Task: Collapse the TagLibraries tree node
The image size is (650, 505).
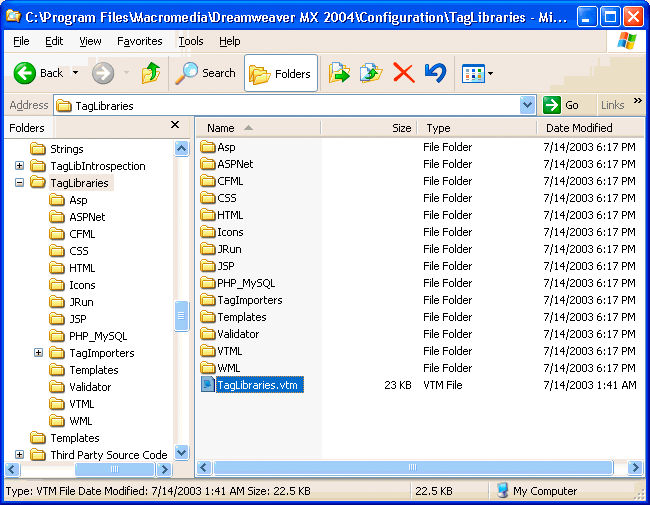Action: point(19,182)
